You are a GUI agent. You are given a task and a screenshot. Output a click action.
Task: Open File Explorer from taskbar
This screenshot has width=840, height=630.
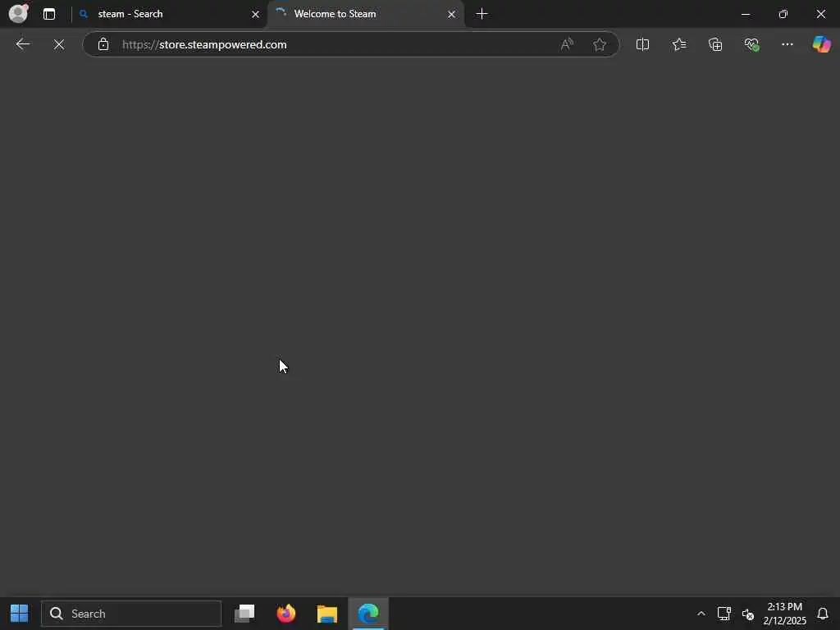click(326, 614)
